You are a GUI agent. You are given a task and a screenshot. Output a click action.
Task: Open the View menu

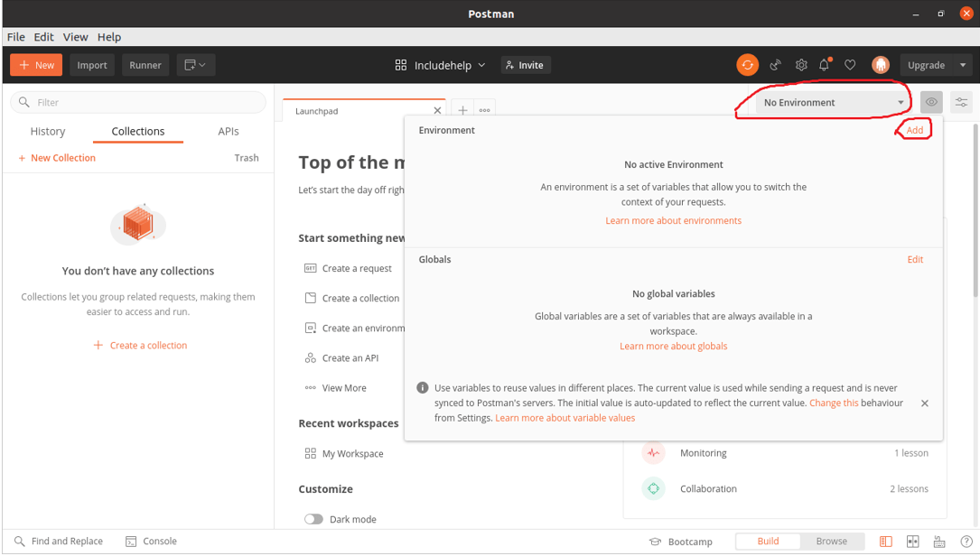coord(75,37)
